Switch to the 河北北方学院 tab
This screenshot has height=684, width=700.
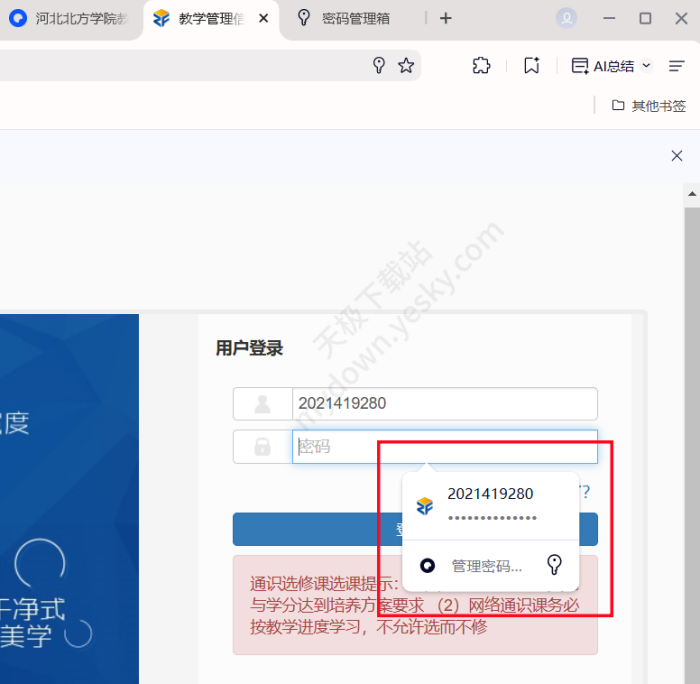[x=71, y=18]
